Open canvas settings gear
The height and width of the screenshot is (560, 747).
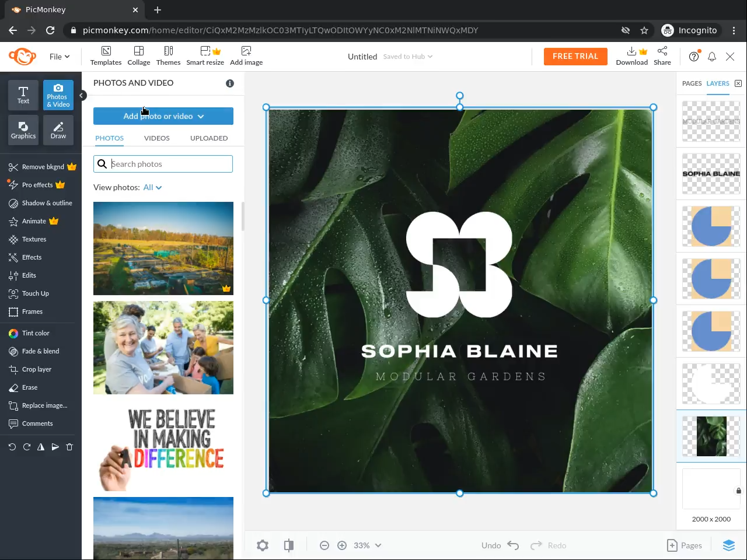[263, 545]
